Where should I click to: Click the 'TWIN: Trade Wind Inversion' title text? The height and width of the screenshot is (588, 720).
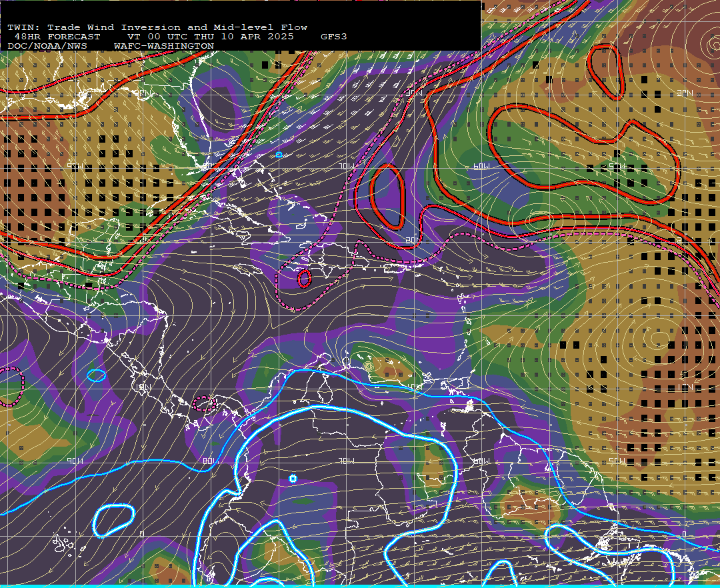tap(94, 27)
